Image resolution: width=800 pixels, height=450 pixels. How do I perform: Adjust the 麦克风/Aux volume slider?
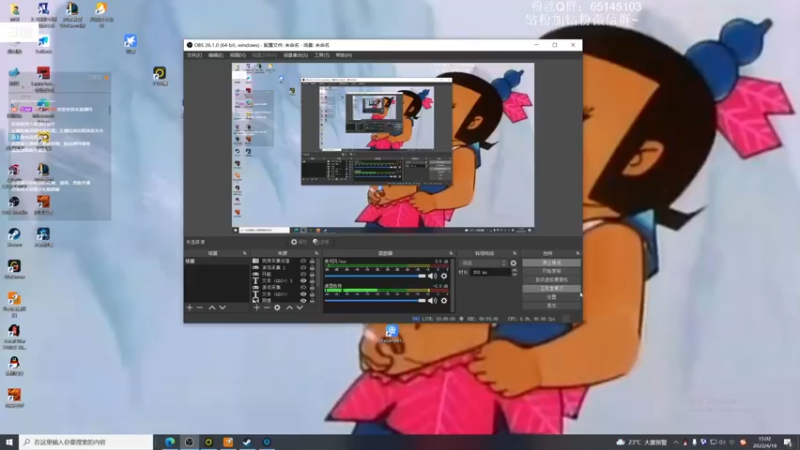pyautogui.click(x=375, y=276)
